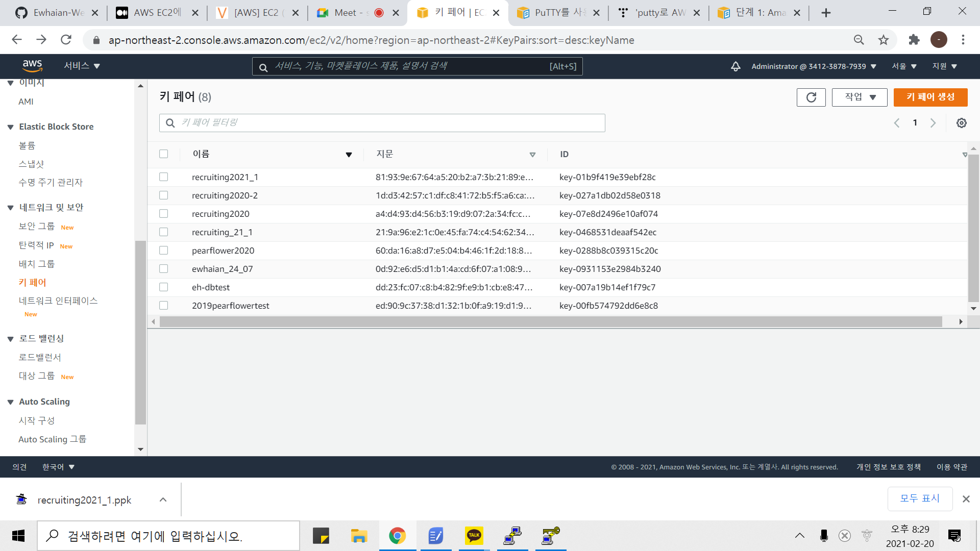Open 보안 그룹 in the sidebar

[x=37, y=226]
